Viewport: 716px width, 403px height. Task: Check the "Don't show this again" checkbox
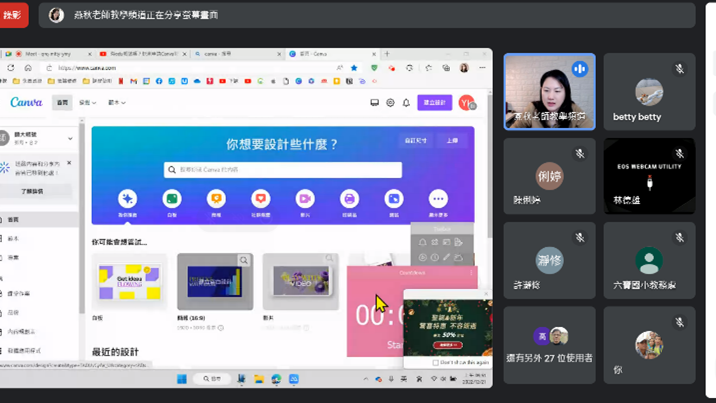click(436, 362)
